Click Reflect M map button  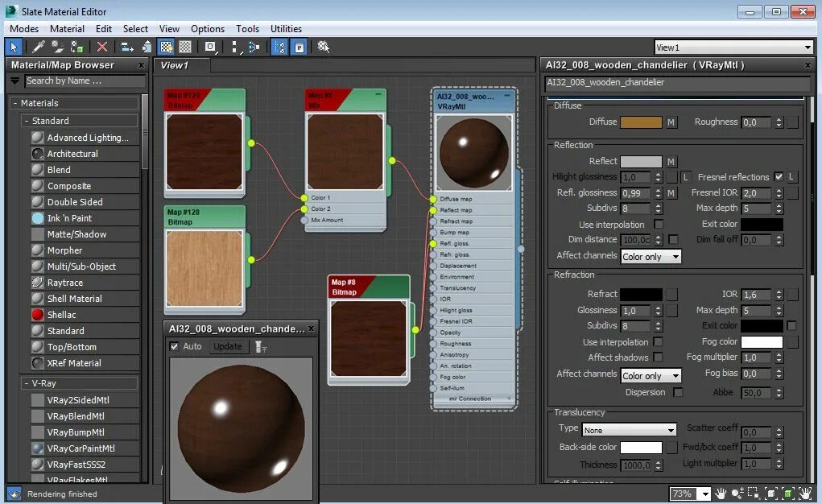tap(671, 162)
